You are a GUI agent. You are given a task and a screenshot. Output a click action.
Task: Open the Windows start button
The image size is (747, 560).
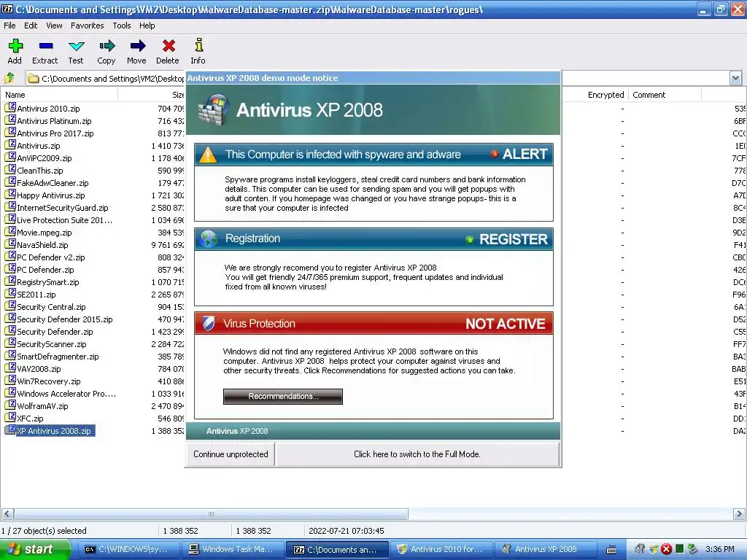[x=35, y=549]
